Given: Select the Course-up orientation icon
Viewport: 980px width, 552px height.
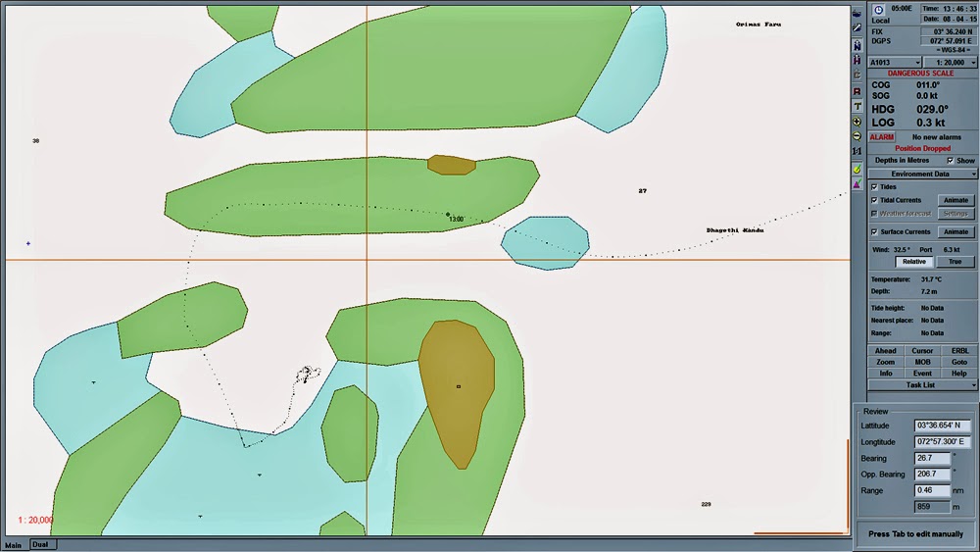Looking at the screenshot, I should click(857, 75).
